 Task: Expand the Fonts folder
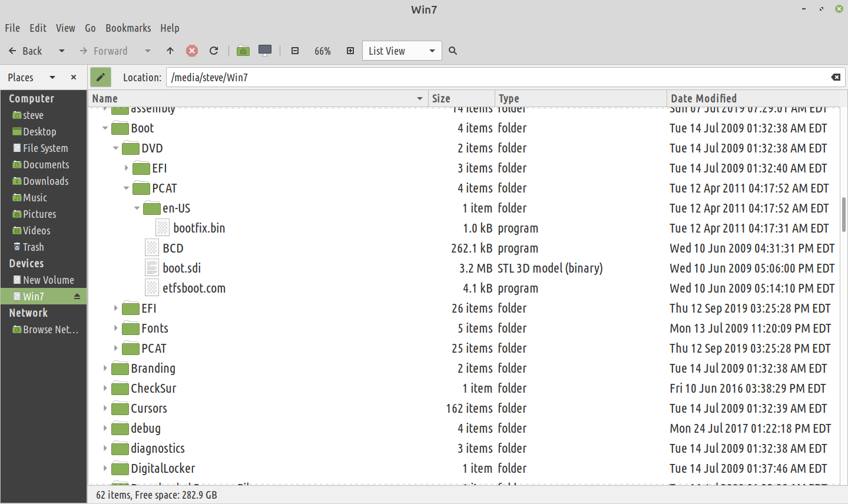(x=116, y=329)
